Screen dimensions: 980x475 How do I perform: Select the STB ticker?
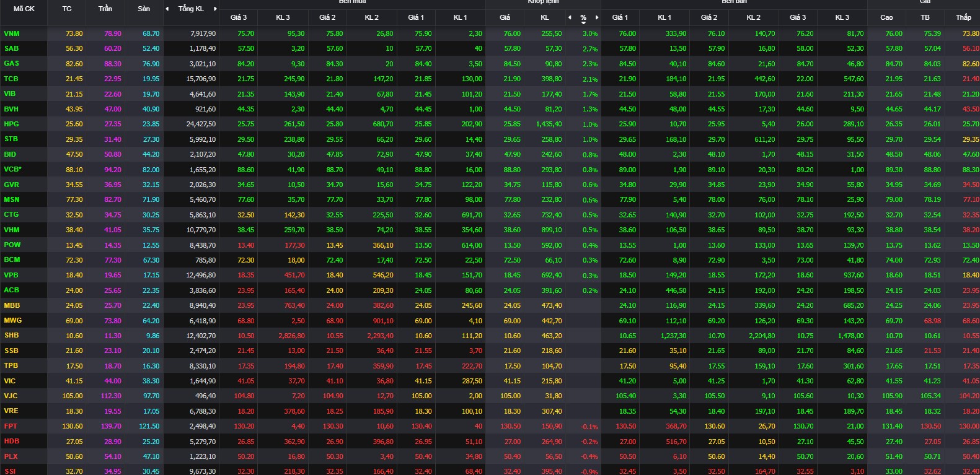click(x=11, y=139)
